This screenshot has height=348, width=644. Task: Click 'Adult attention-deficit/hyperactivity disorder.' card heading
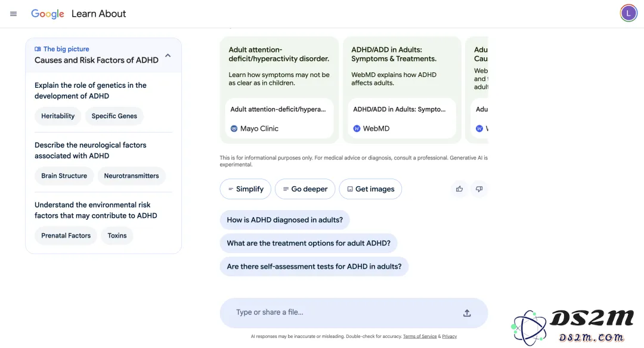(x=279, y=54)
